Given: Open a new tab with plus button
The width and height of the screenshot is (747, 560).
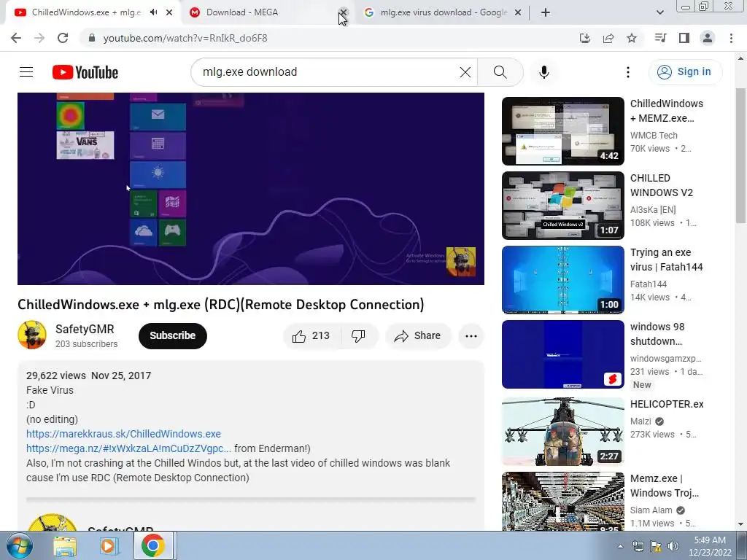Looking at the screenshot, I should 546,12.
